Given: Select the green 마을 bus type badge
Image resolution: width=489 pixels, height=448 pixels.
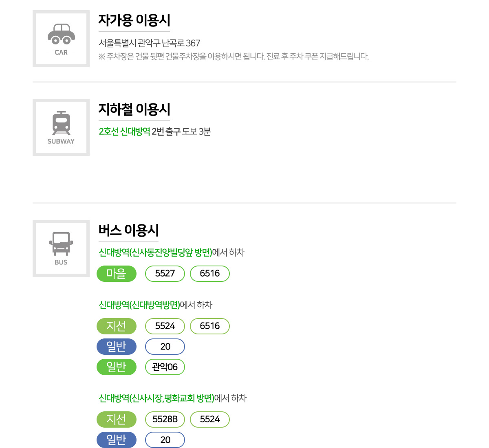Looking at the screenshot, I should point(117,273).
